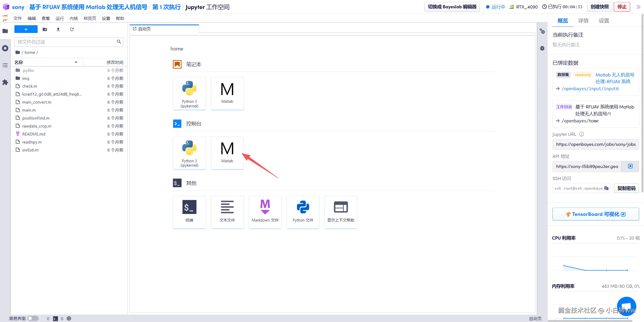
Task: Refresh the file browser list
Action: 72,29
